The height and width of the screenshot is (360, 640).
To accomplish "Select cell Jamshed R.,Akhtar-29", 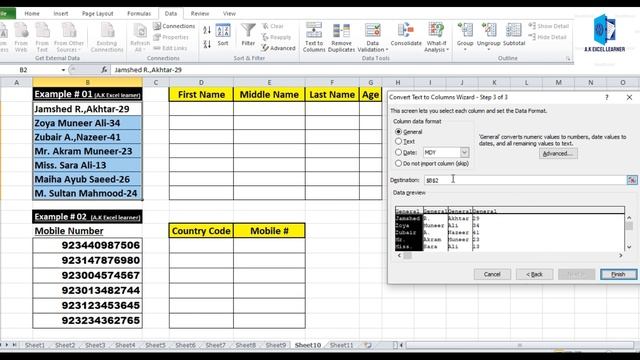I will 87,109.
